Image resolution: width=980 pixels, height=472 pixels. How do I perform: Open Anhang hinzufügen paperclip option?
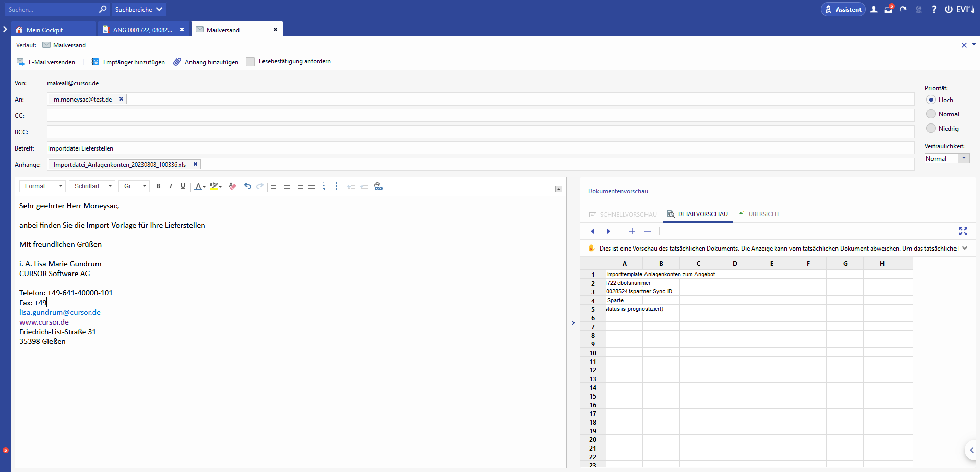click(206, 62)
